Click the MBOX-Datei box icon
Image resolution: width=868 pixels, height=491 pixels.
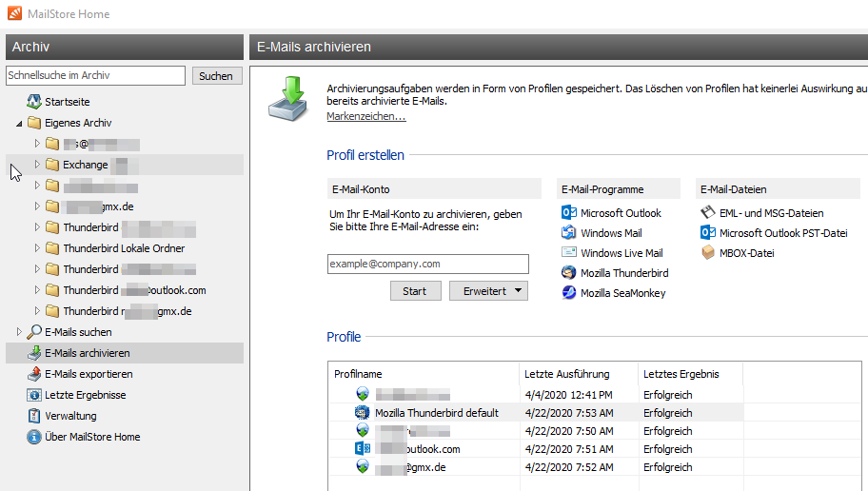click(708, 252)
